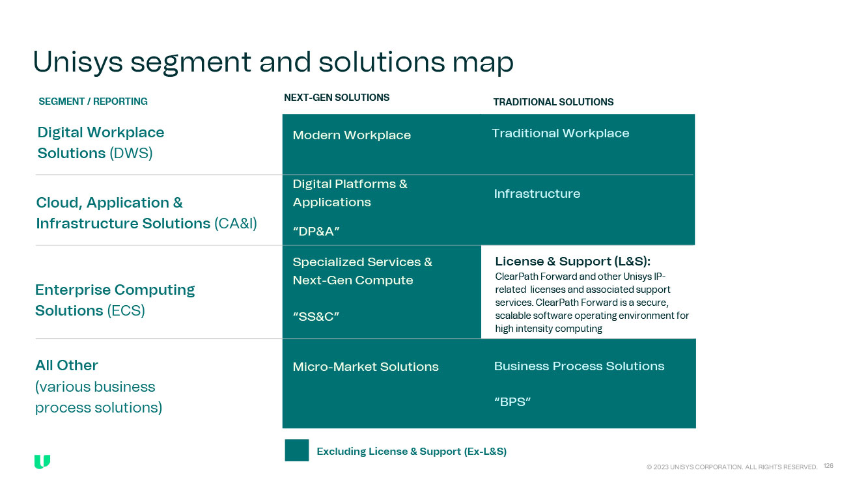Click the teal Ex-L&S legend swatch
This screenshot has height=488, width=868.
296,450
